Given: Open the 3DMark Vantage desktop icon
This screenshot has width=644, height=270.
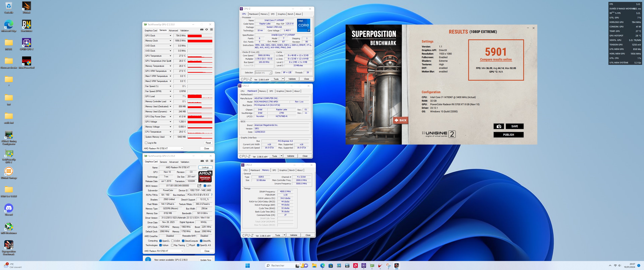Looking at the screenshot, I should 9,173.
